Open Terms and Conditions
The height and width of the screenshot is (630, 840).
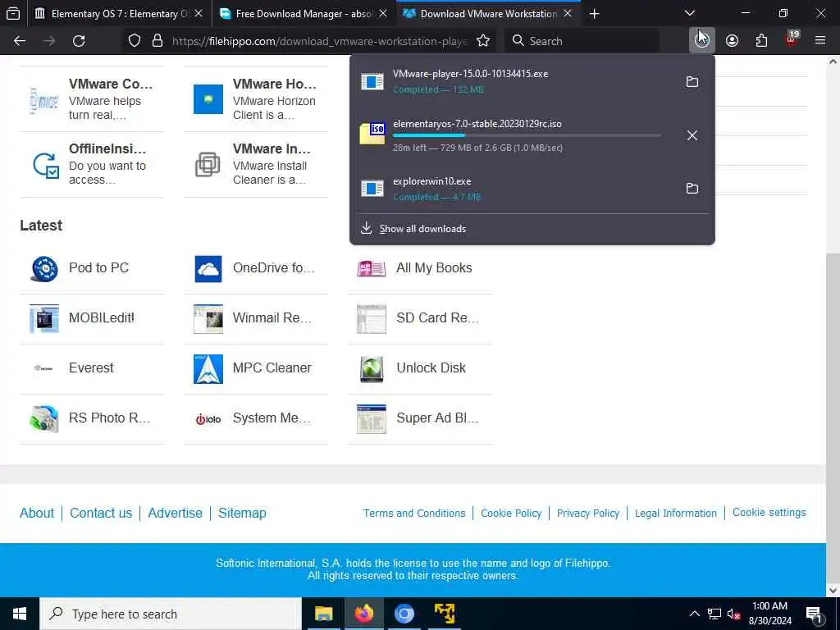414,514
